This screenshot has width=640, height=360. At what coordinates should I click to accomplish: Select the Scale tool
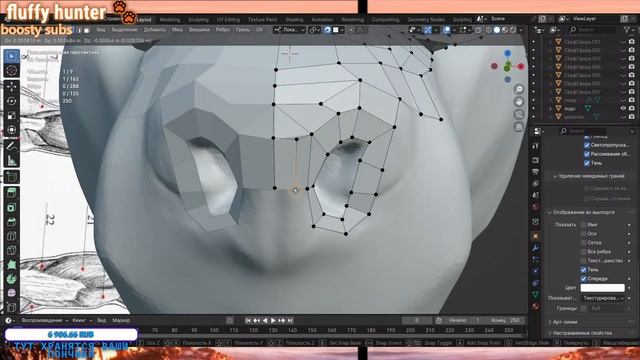[x=11, y=116]
